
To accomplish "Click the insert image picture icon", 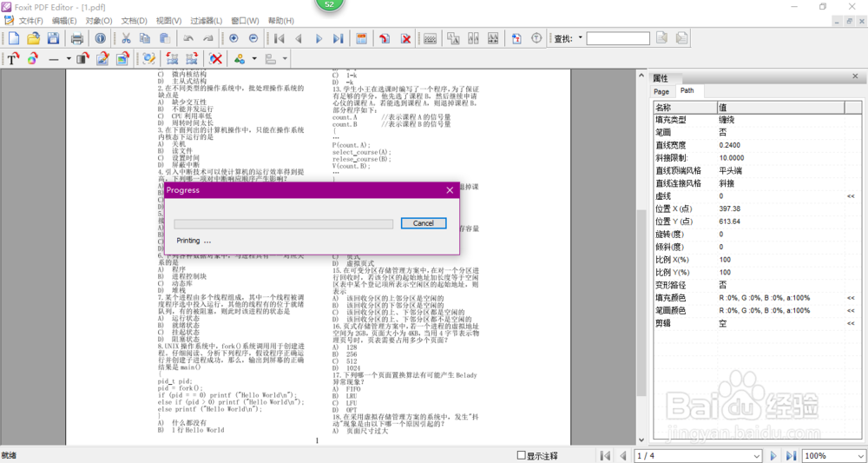I will coord(122,58).
